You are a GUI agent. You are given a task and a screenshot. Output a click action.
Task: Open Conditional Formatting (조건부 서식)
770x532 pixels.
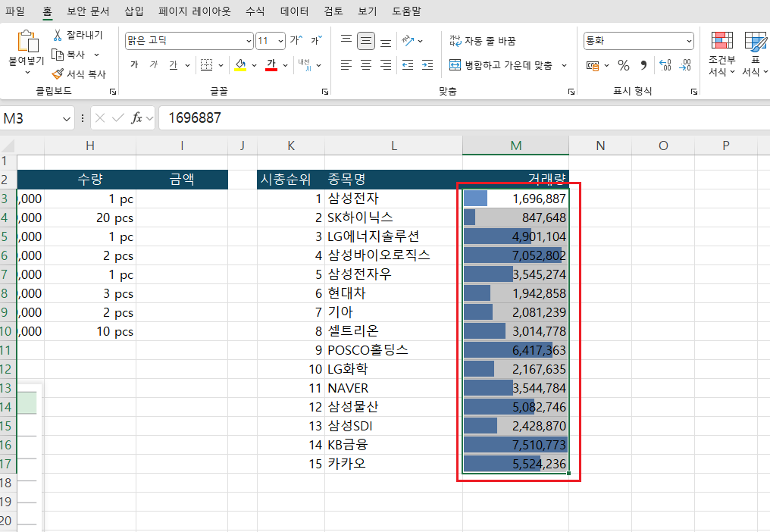(721, 53)
